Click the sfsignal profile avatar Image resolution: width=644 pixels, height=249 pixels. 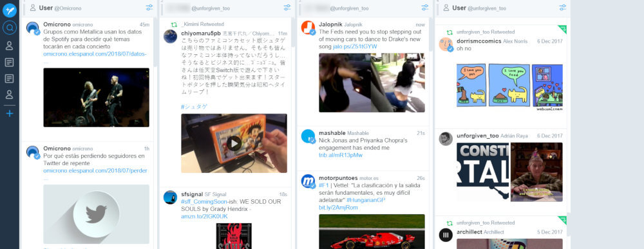[170, 197]
